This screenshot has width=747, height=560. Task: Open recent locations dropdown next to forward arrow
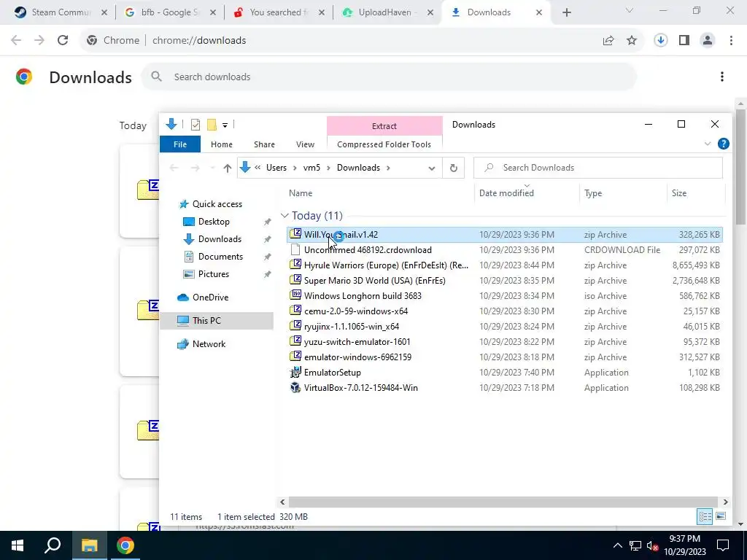point(212,168)
